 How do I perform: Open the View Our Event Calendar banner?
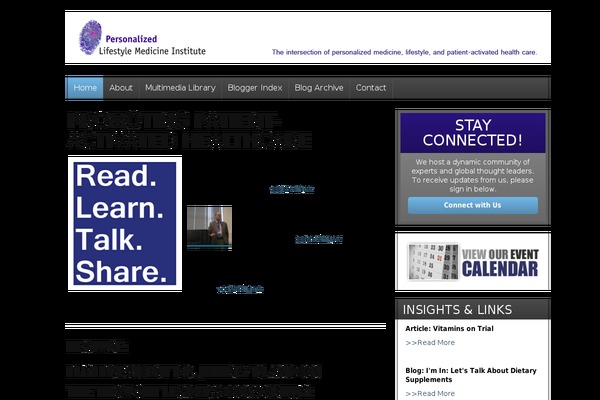coord(473,262)
